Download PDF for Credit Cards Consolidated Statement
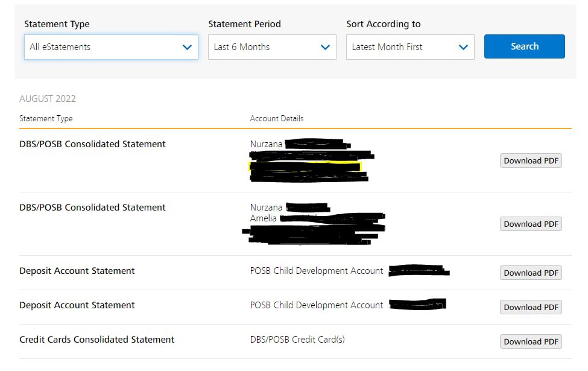The height and width of the screenshot is (371, 588). [x=531, y=341]
